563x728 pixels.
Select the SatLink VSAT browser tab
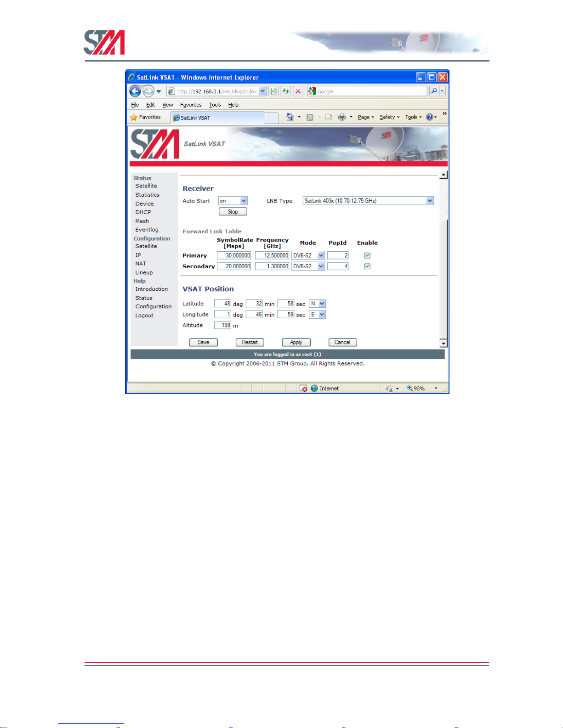217,118
